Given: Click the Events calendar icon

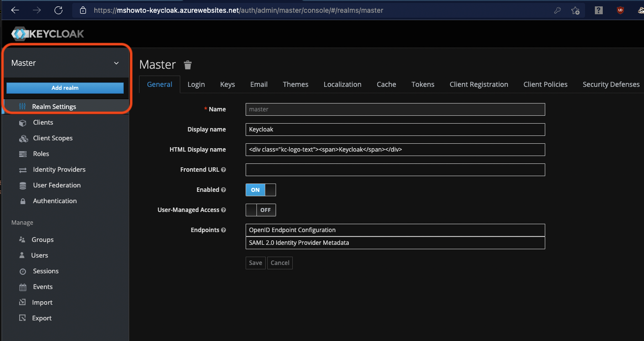Looking at the screenshot, I should [23, 287].
